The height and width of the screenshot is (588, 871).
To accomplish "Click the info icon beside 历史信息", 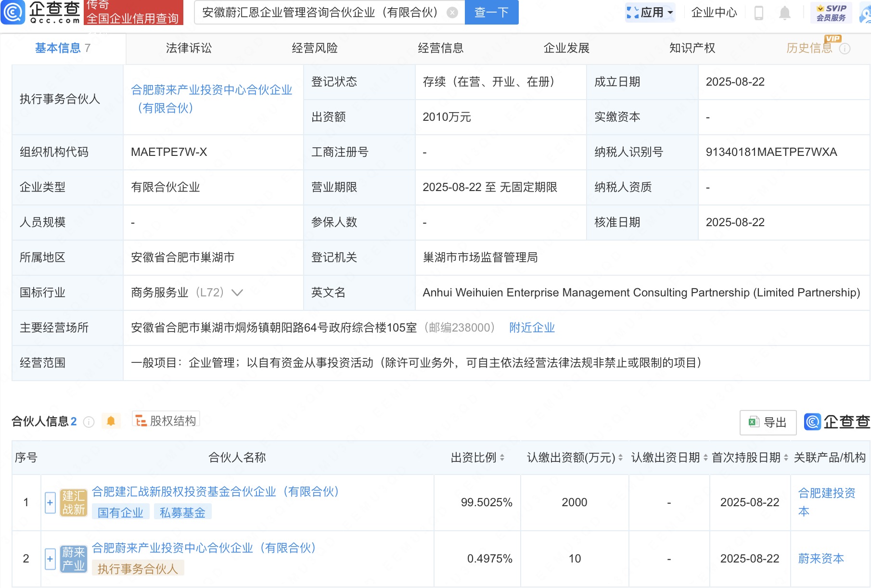I will [845, 49].
